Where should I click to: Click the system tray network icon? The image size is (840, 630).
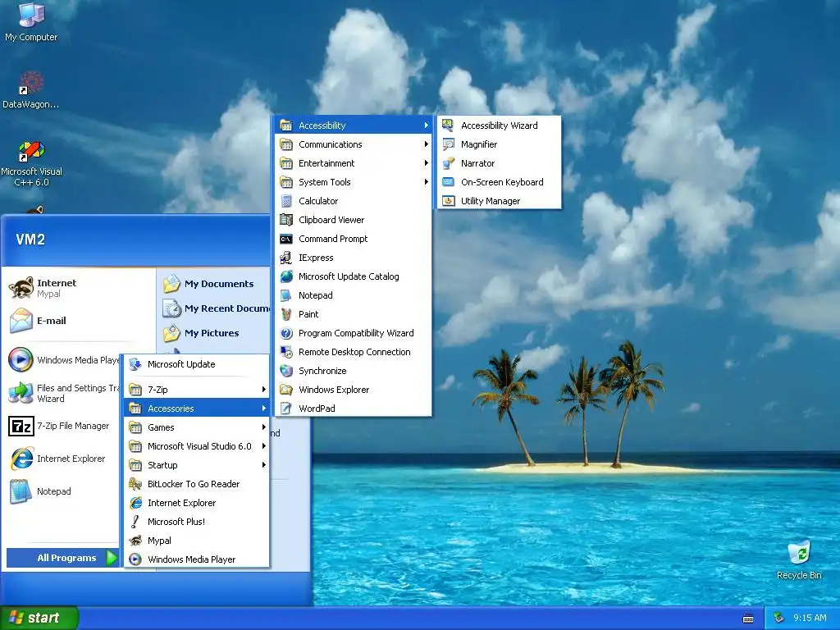point(779,618)
